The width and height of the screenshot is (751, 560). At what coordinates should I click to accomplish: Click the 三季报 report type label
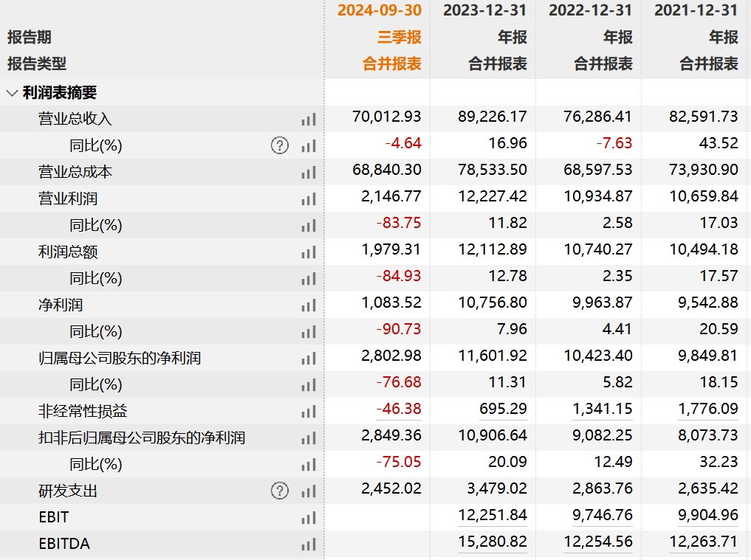point(399,37)
